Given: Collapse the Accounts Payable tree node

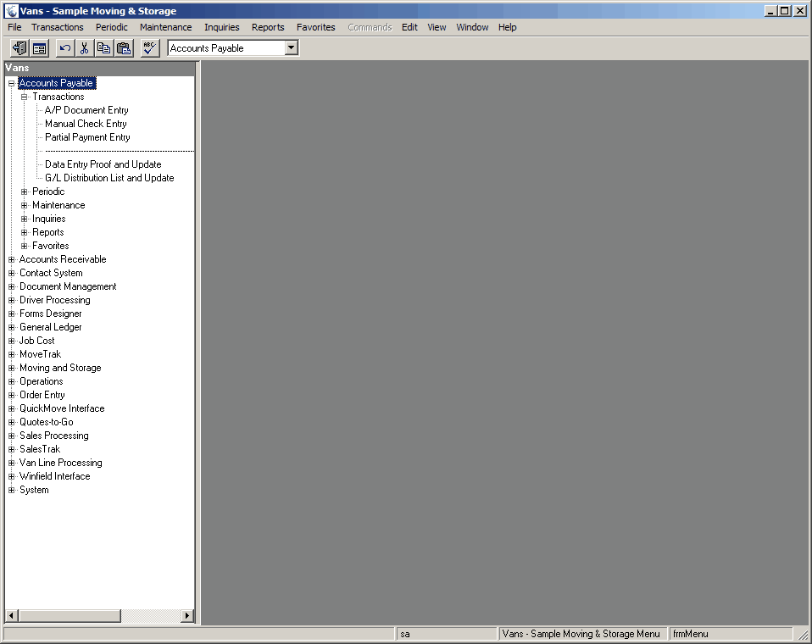Looking at the screenshot, I should (x=11, y=83).
